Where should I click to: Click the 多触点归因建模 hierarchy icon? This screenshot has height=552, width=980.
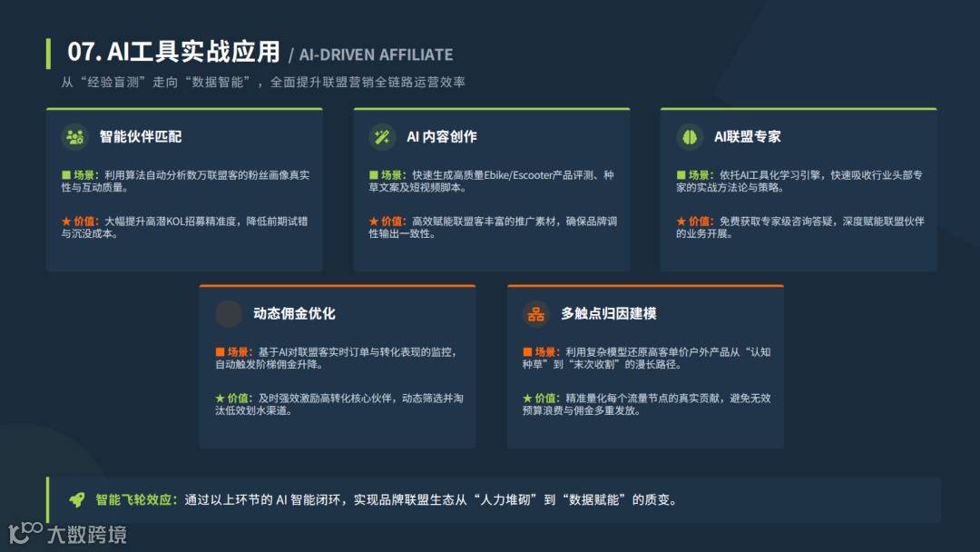pyautogui.click(x=536, y=314)
